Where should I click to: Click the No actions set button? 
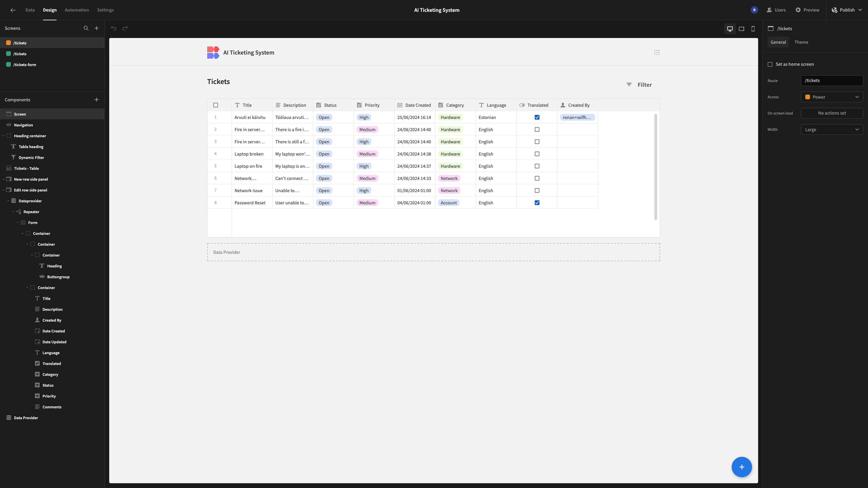point(832,113)
